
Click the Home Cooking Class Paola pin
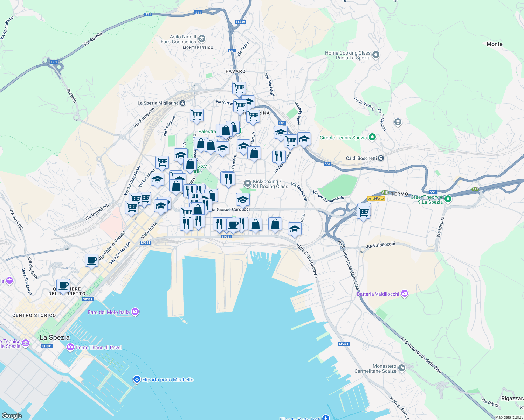(x=376, y=55)
